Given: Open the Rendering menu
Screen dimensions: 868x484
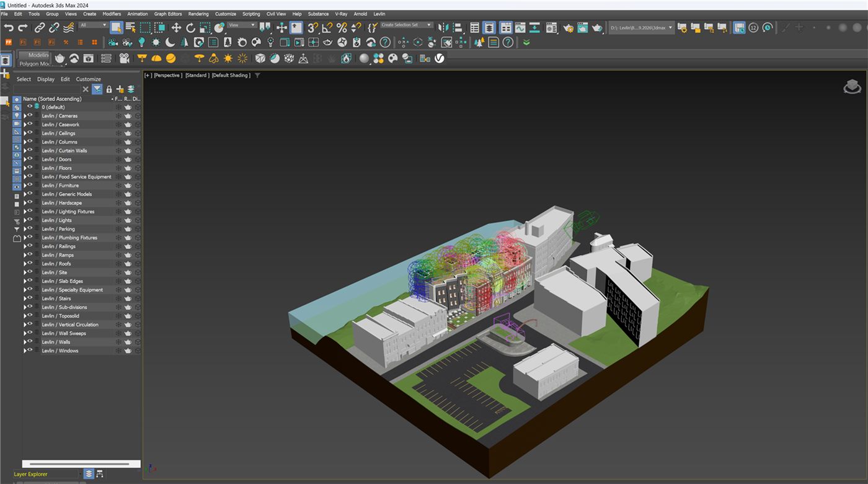Looking at the screenshot, I should coord(198,14).
